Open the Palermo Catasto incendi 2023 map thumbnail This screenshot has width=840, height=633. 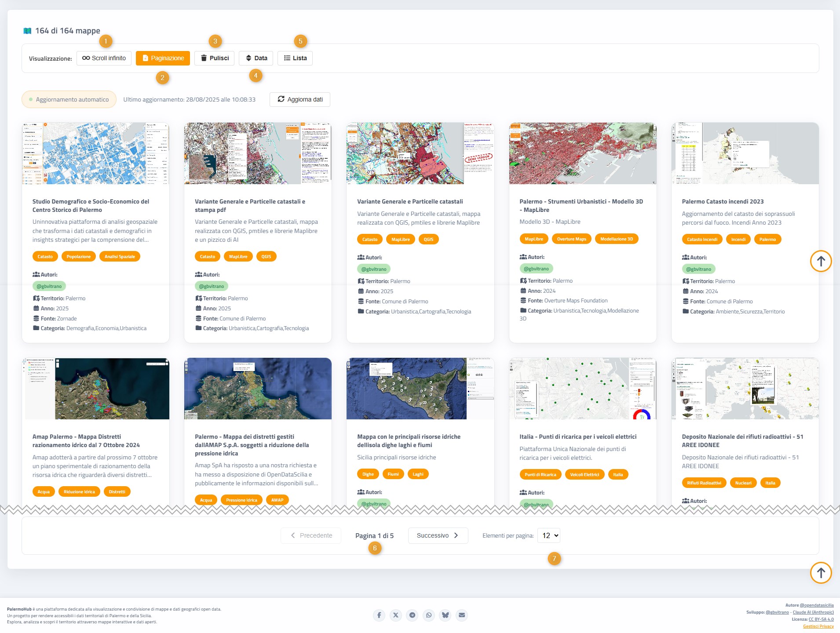point(745,153)
